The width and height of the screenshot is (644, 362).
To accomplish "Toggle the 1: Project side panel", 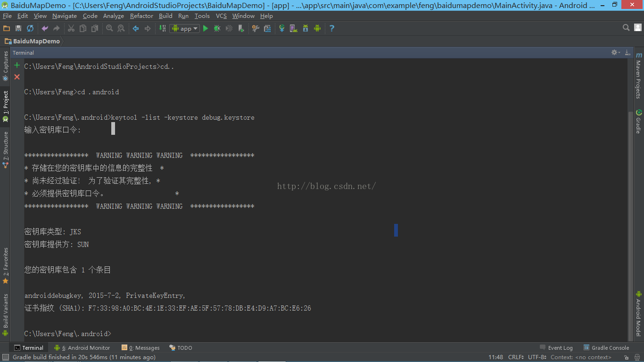I will pos(5,106).
